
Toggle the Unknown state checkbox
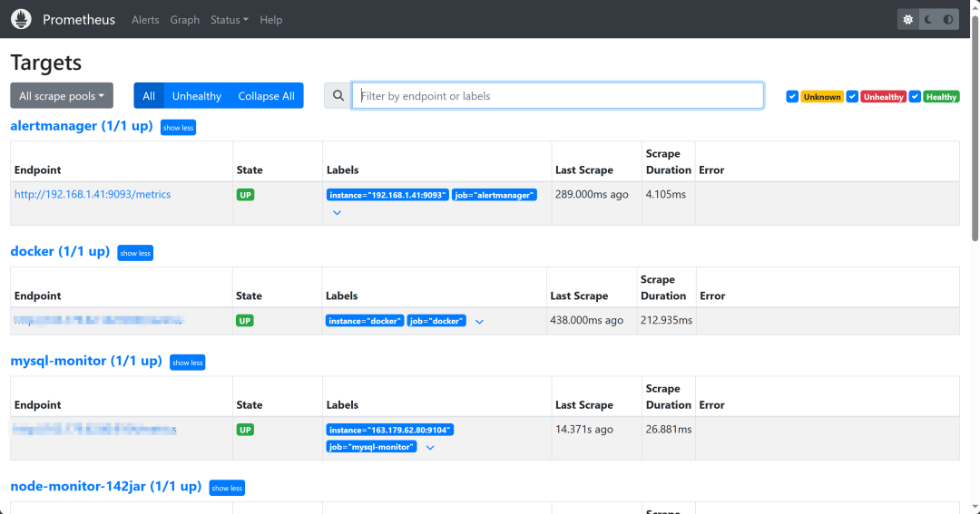tap(792, 97)
